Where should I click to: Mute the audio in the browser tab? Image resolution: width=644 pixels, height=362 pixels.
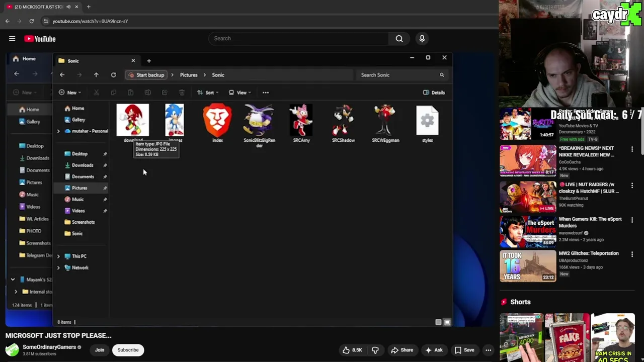68,7
